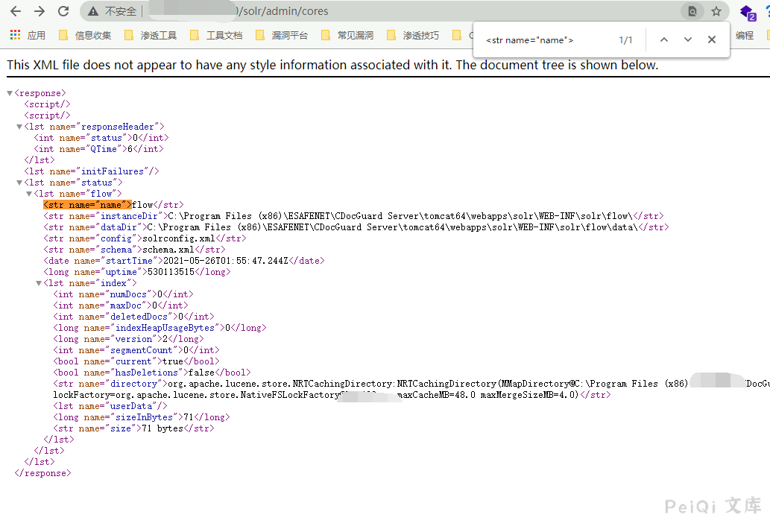The width and height of the screenshot is (770, 532).
Task: Open the 渗透工具 bookmark folder
Action: 151,35
